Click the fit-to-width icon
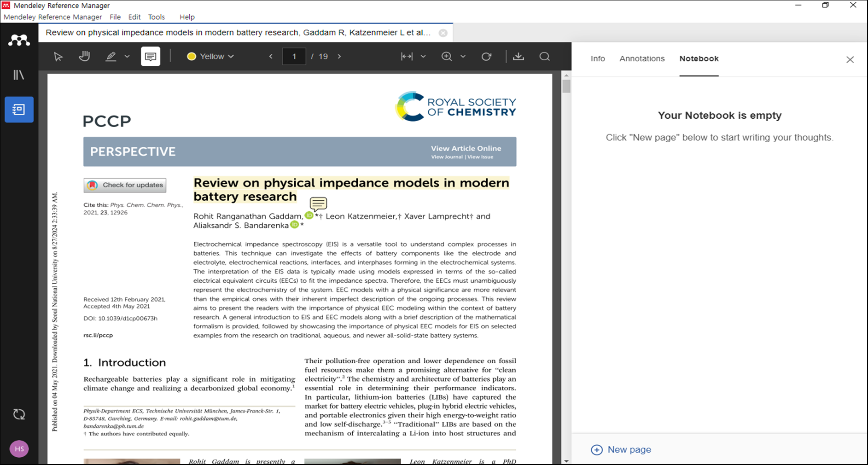Screen dimensions: 868x465 pyautogui.click(x=407, y=56)
